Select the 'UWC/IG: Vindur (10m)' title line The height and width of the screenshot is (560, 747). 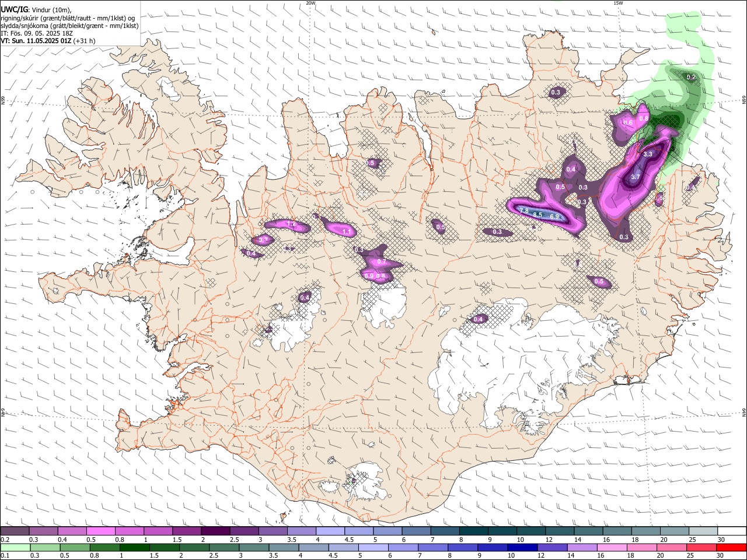(x=36, y=9)
